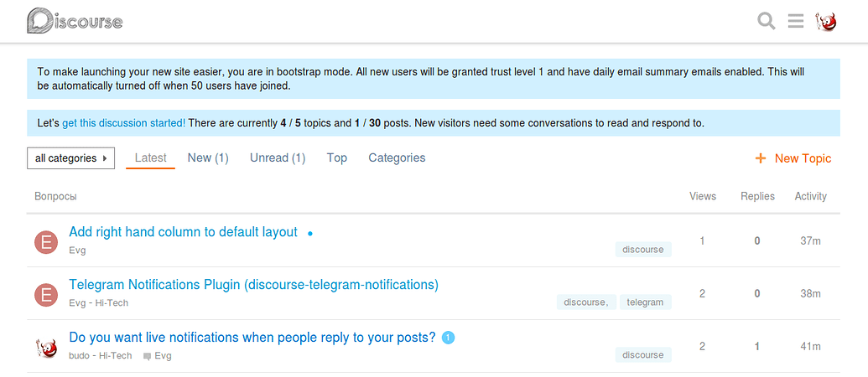Image resolution: width=868 pixels, height=377 pixels.
Task: Open the hamburger menu icon
Action: click(x=796, y=21)
